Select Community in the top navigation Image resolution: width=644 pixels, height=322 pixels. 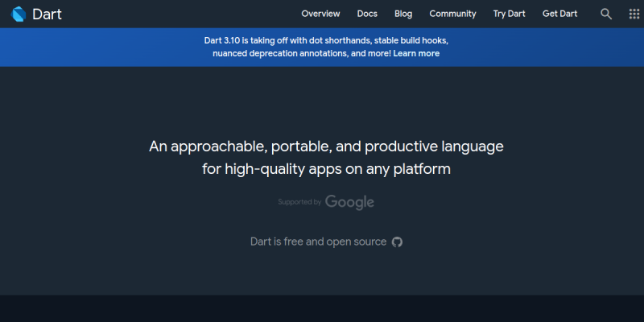click(x=452, y=14)
